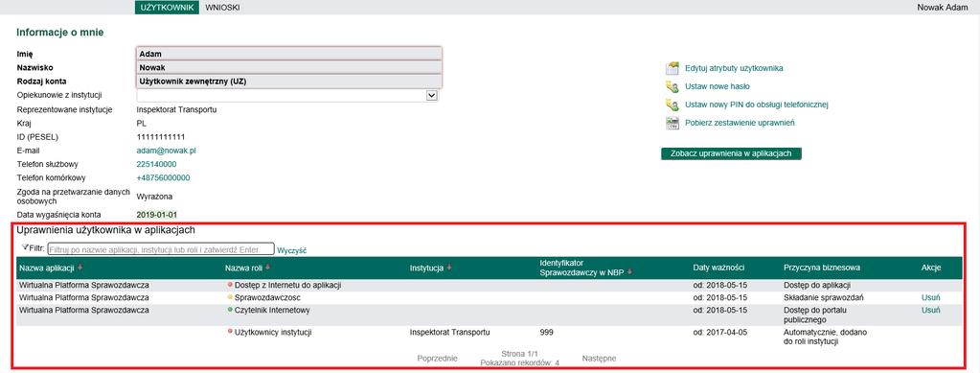Select the Użytkownicy instytucji role text
This screenshot has width=980, height=373.
pyautogui.click(x=273, y=333)
